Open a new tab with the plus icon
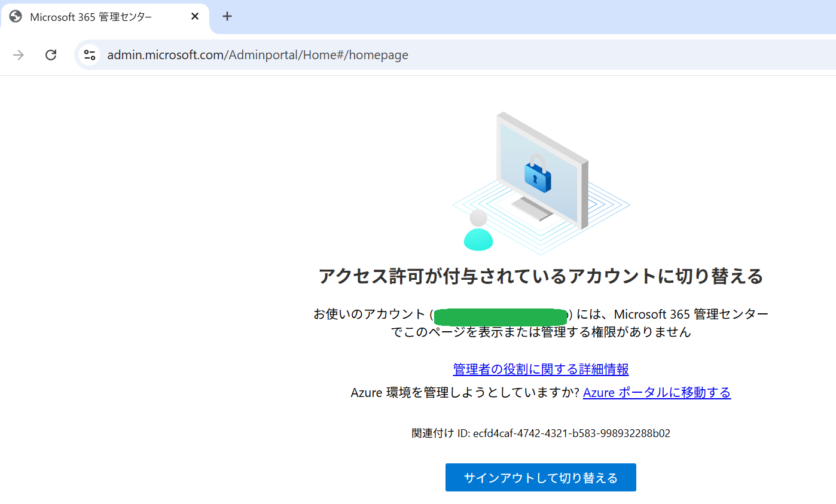 (227, 16)
